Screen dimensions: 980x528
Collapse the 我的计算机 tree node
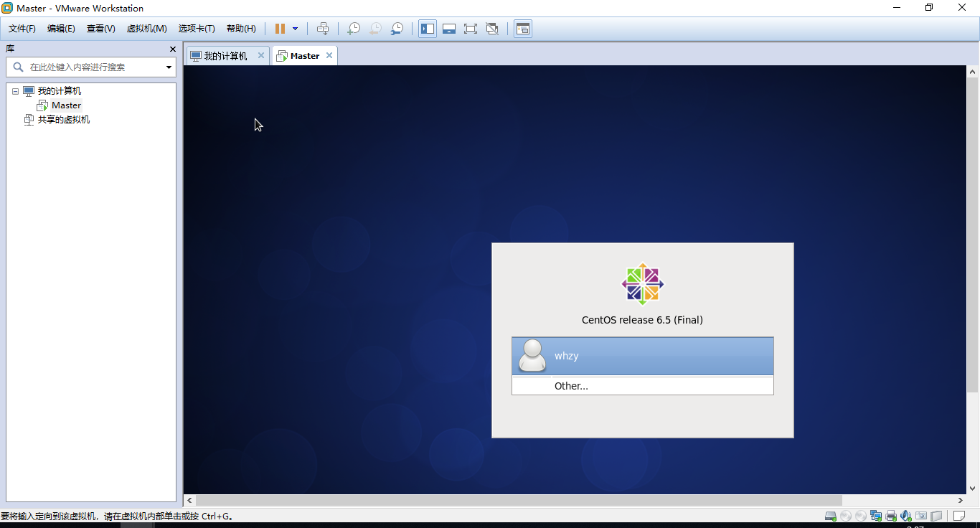15,91
